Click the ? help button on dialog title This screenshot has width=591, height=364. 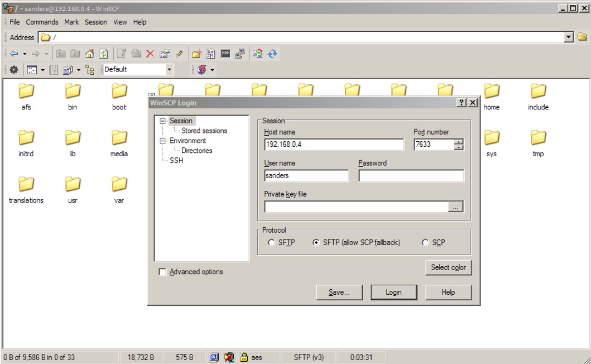pyautogui.click(x=461, y=102)
